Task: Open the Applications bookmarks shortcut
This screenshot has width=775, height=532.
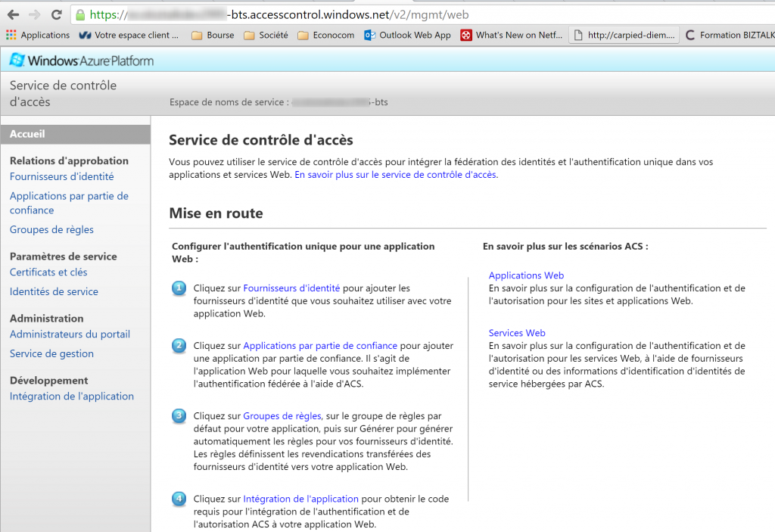Action: pos(38,35)
